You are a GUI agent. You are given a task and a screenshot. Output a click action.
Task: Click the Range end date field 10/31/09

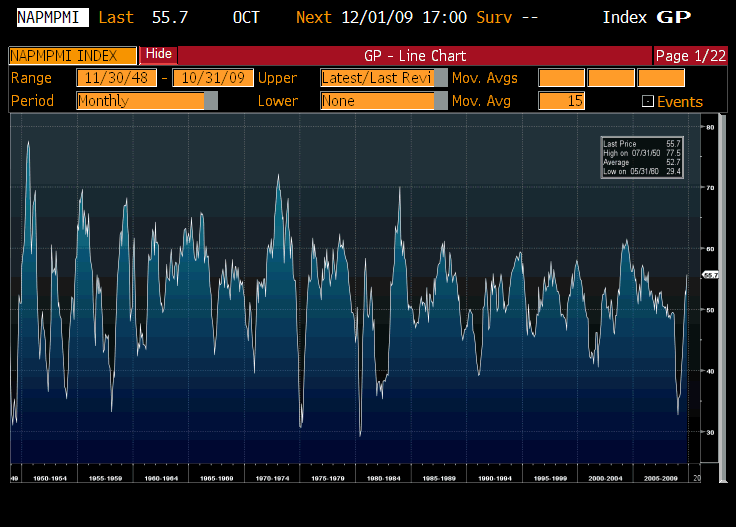pyautogui.click(x=213, y=78)
